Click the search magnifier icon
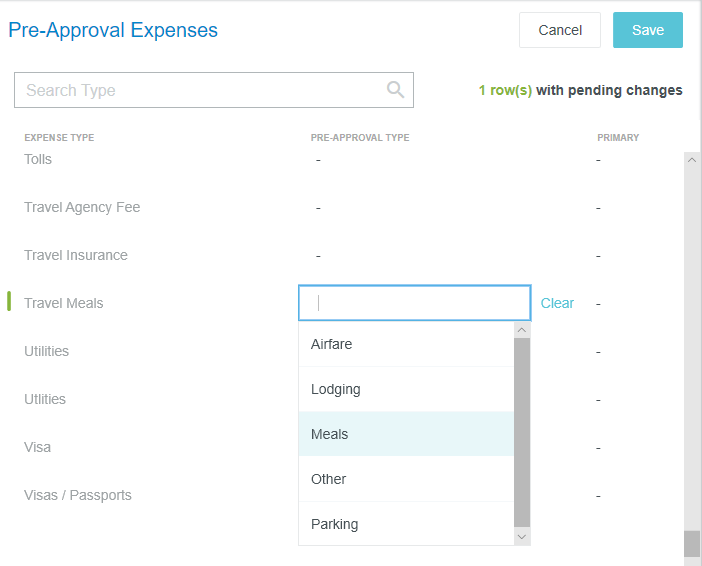Viewport: 702px width, 566px height. point(395,90)
